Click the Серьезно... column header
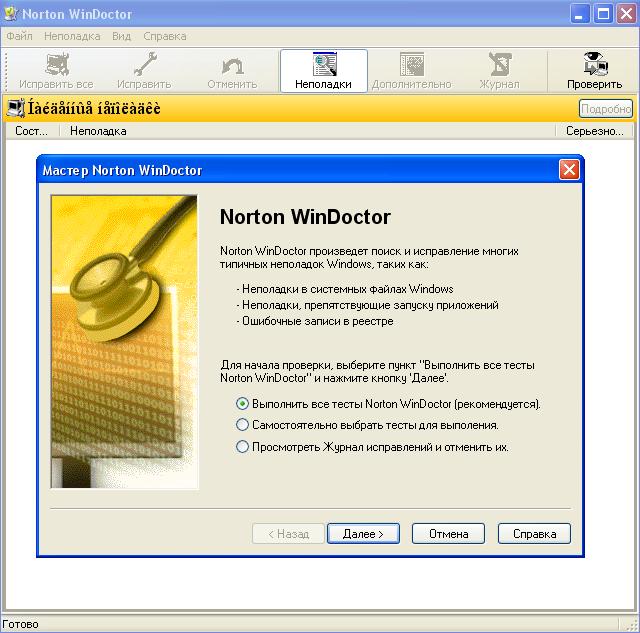The image size is (640, 633). click(594, 131)
